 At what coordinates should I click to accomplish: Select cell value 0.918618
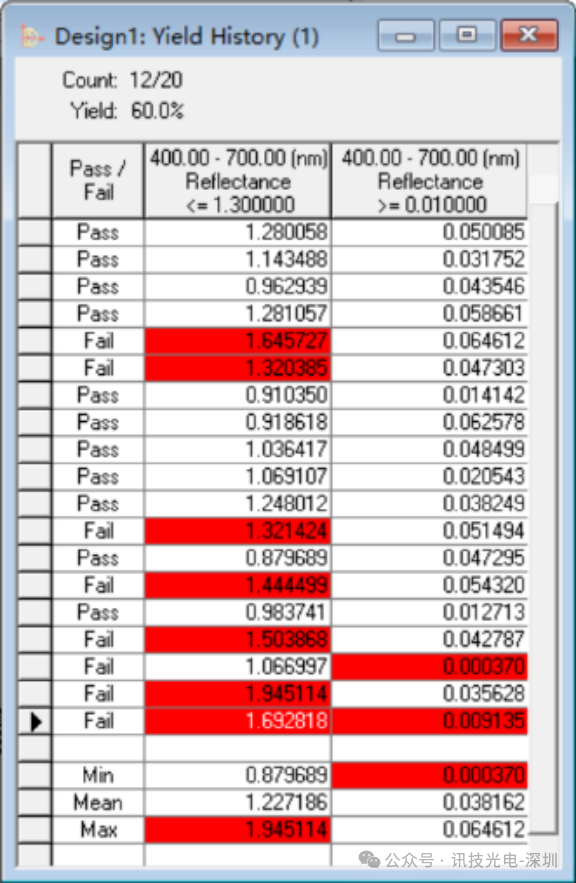238,422
